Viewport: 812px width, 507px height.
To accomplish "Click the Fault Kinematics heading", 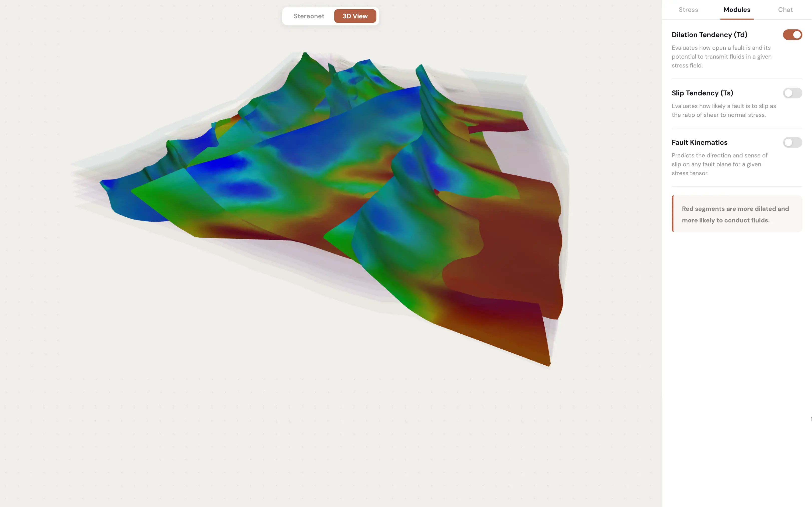I will 699,142.
